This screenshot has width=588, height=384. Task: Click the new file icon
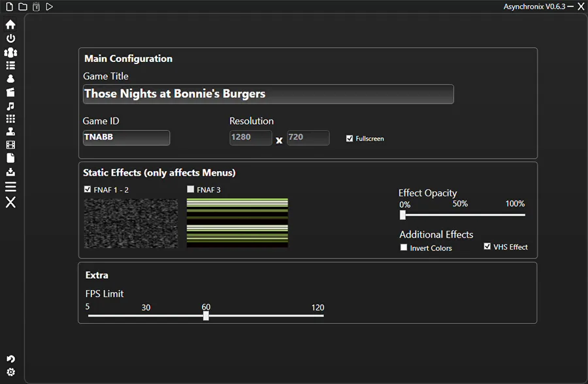(10, 7)
